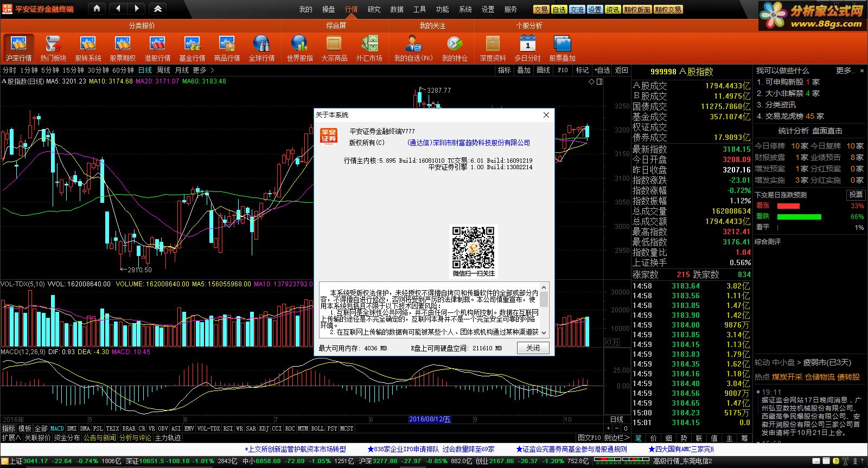868x468 pixels.
Task: Open 股票期权 stock options
Action: pos(123,48)
